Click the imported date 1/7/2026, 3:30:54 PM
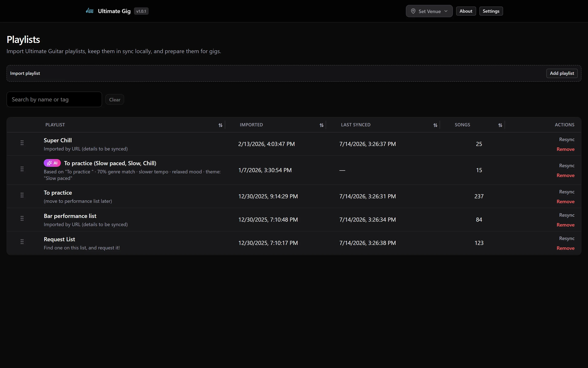The image size is (588, 368). click(x=265, y=170)
